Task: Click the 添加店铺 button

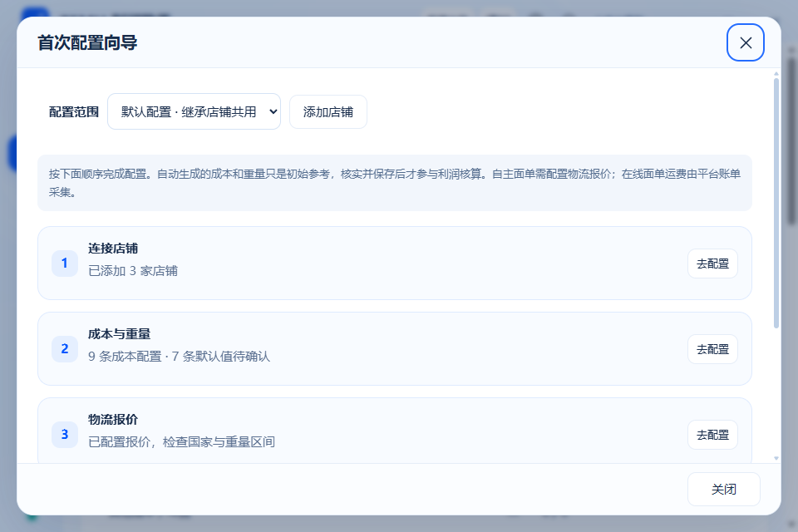Action: pyautogui.click(x=328, y=112)
